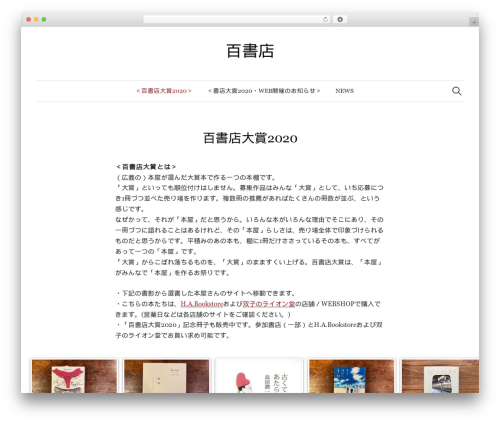Image resolution: width=500 pixels, height=423 pixels.
Task: Open the train photo book cover thumbnail
Action: coord(440,376)
